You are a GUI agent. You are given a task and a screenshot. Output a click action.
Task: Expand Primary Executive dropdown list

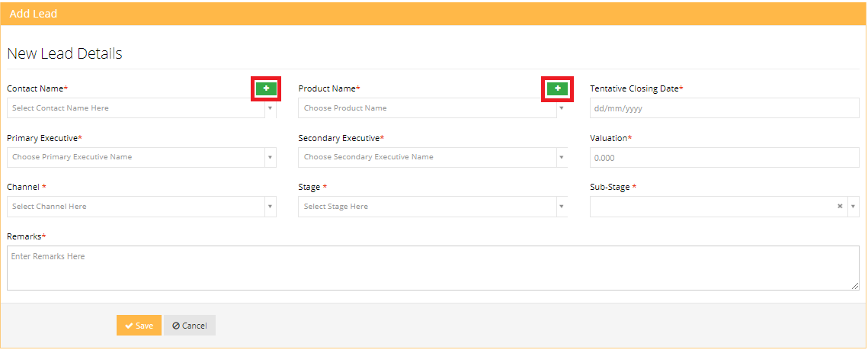136,157
